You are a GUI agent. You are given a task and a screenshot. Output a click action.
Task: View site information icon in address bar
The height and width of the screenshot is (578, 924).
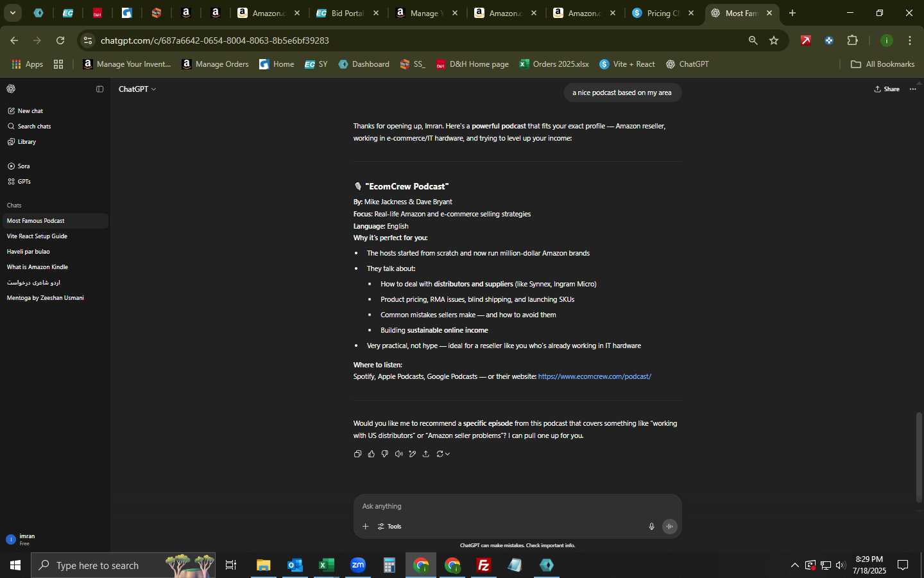[x=88, y=40]
